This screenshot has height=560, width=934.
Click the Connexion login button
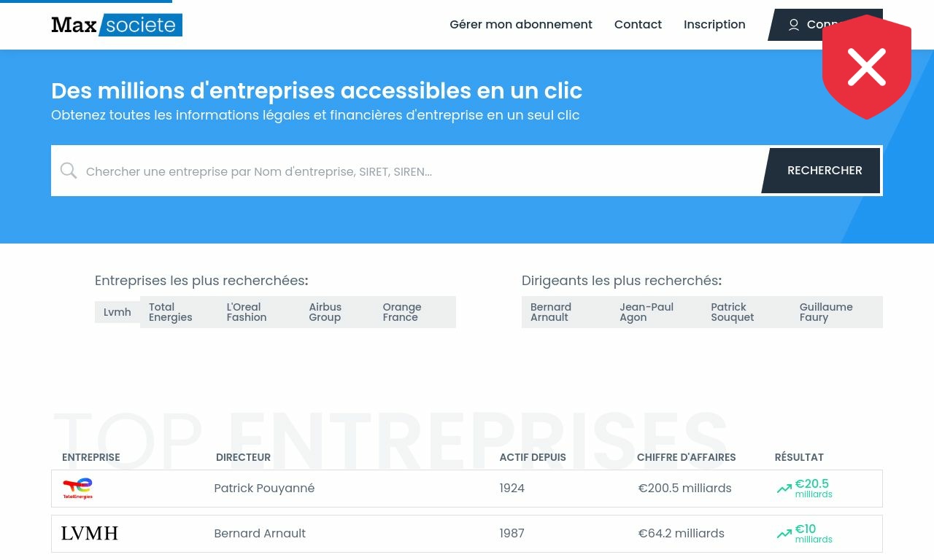click(x=825, y=25)
